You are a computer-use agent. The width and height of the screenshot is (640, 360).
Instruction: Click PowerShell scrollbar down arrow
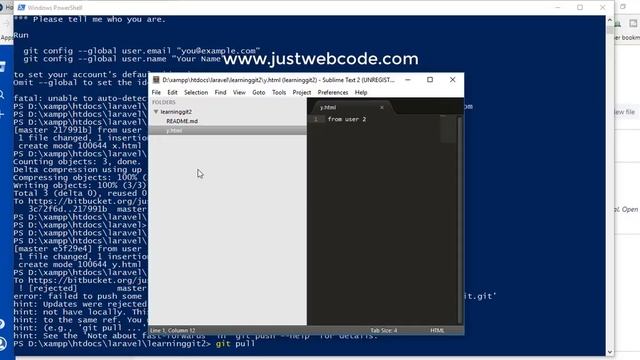[610, 352]
